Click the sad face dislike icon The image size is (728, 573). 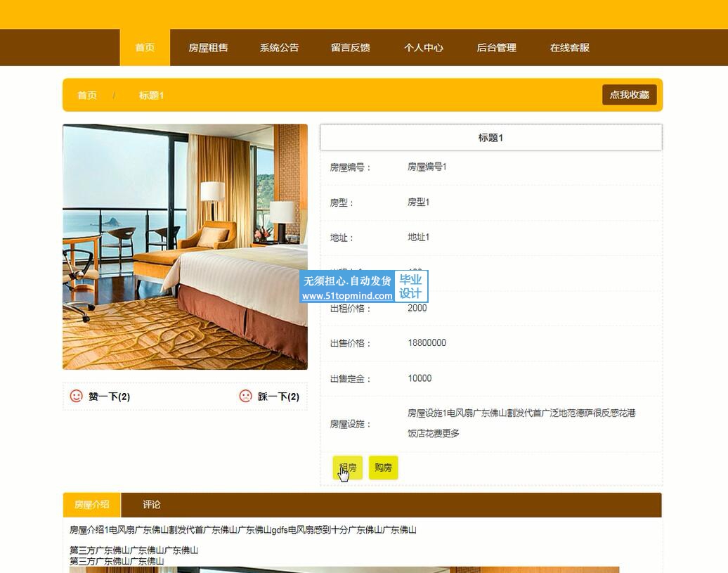(246, 396)
